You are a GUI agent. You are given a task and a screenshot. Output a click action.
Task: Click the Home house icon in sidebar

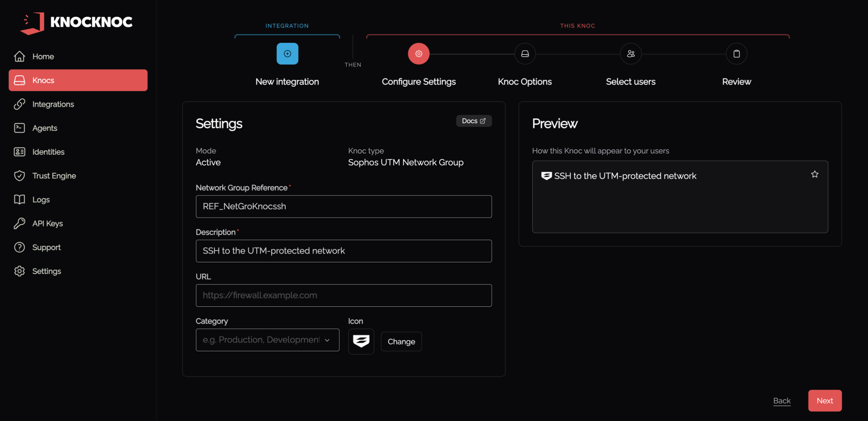20,56
